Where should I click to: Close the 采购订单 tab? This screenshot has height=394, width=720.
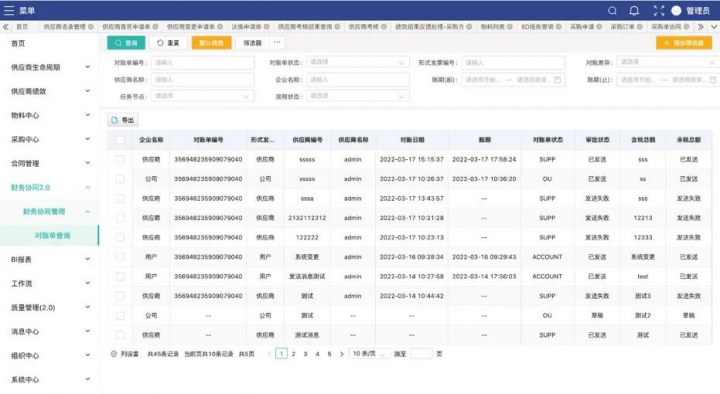click(640, 27)
